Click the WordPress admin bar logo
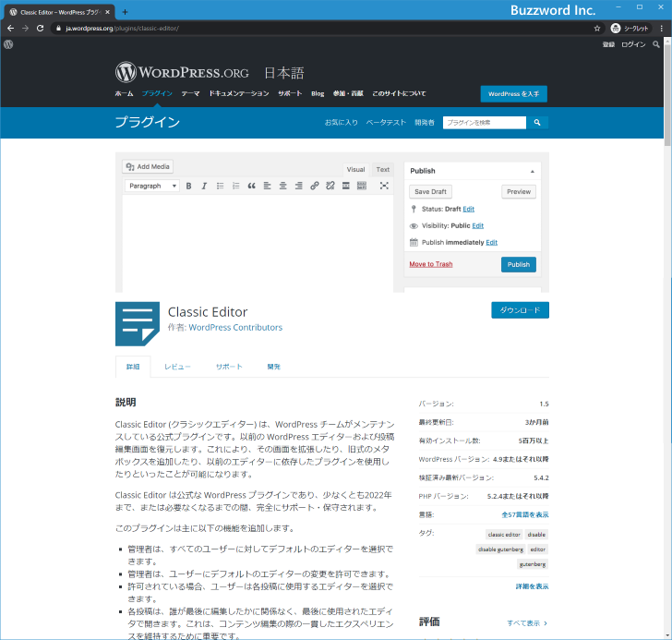This screenshot has height=640, width=672. tap(8, 44)
